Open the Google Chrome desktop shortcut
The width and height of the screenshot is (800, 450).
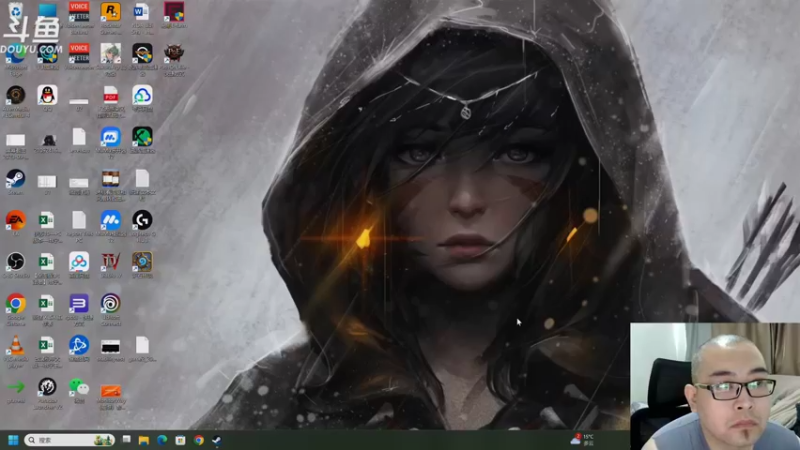point(15,304)
